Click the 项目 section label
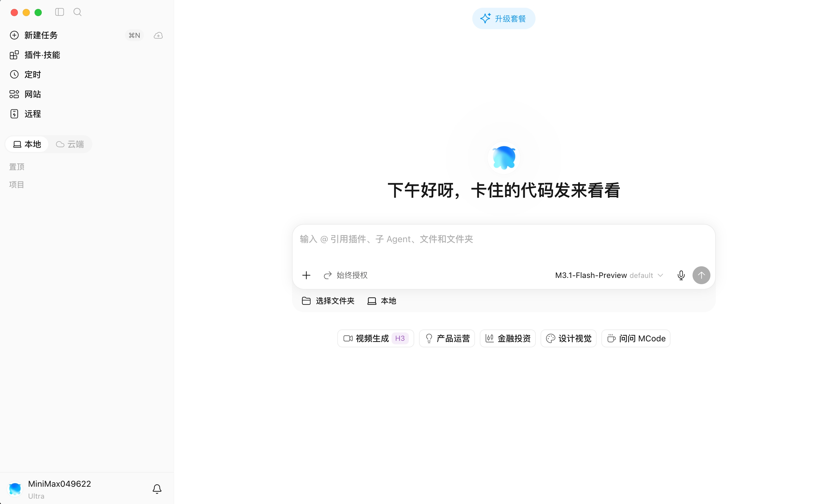 [17, 185]
